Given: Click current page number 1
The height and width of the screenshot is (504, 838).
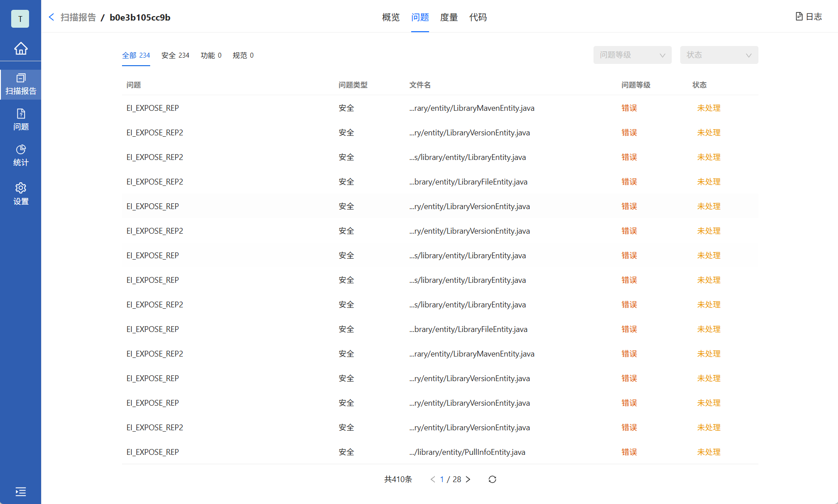Looking at the screenshot, I should (x=442, y=479).
